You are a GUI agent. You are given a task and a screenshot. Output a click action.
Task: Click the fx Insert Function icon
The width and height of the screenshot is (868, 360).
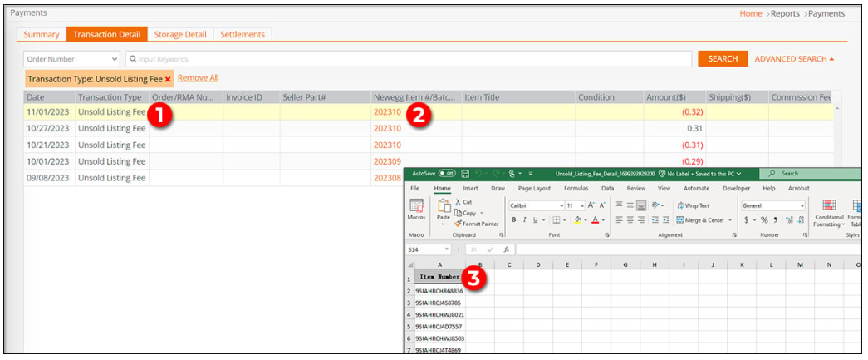(x=506, y=249)
